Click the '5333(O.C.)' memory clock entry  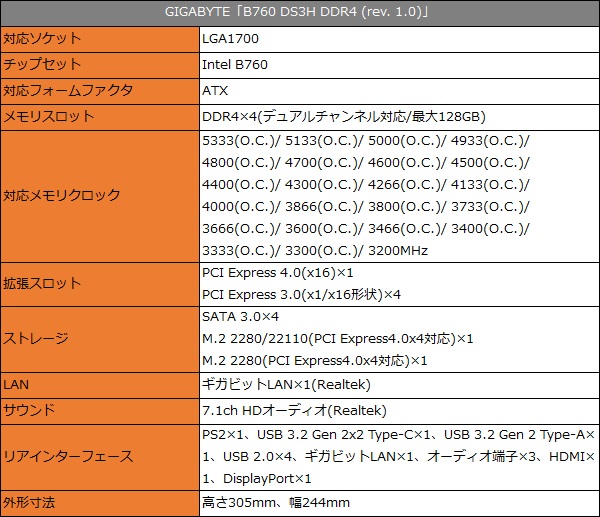pos(239,141)
